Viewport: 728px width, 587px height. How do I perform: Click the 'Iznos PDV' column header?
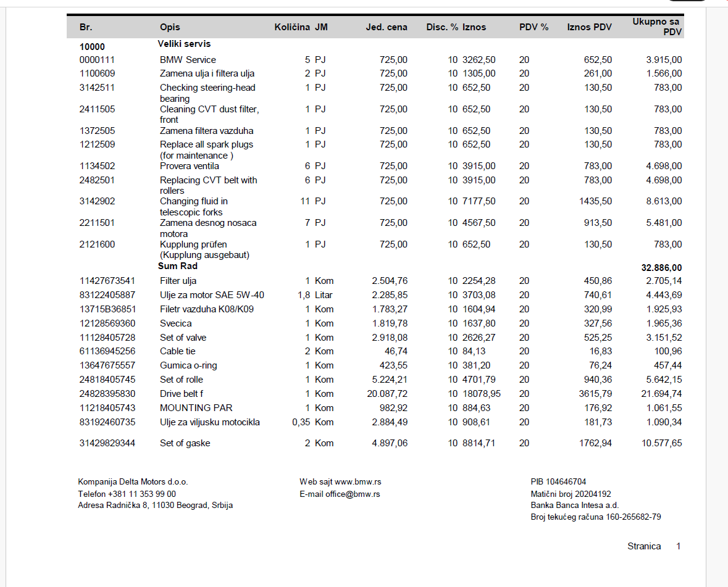coord(589,27)
